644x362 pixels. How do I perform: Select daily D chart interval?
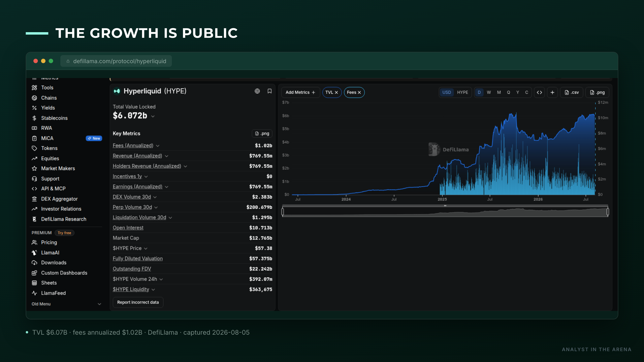point(479,93)
